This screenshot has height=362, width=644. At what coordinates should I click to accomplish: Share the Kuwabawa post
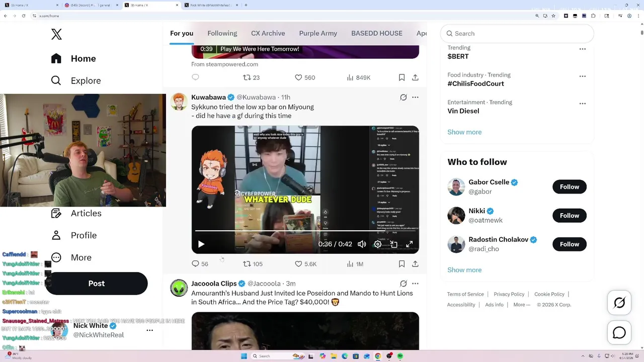point(415,263)
